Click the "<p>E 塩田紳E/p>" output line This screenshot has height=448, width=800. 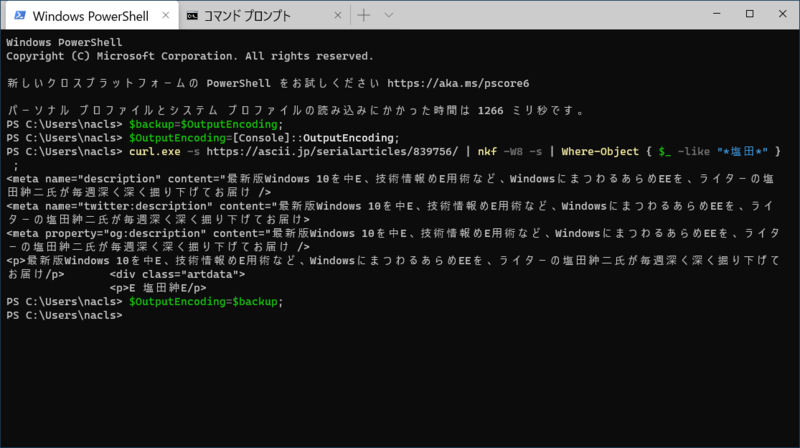coord(158,288)
